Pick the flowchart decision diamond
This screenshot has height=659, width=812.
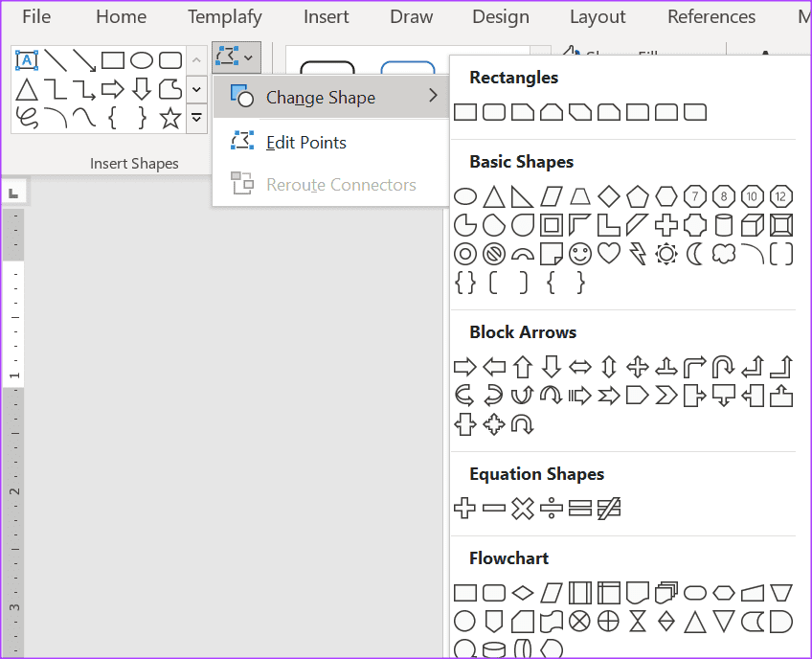pyautogui.click(x=523, y=593)
